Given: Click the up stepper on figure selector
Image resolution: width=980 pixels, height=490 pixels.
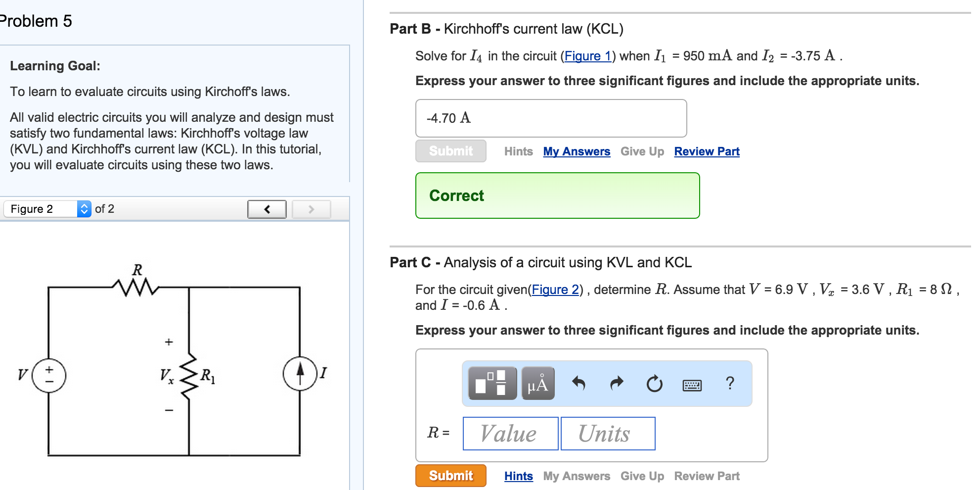Looking at the screenshot, I should 83,205.
